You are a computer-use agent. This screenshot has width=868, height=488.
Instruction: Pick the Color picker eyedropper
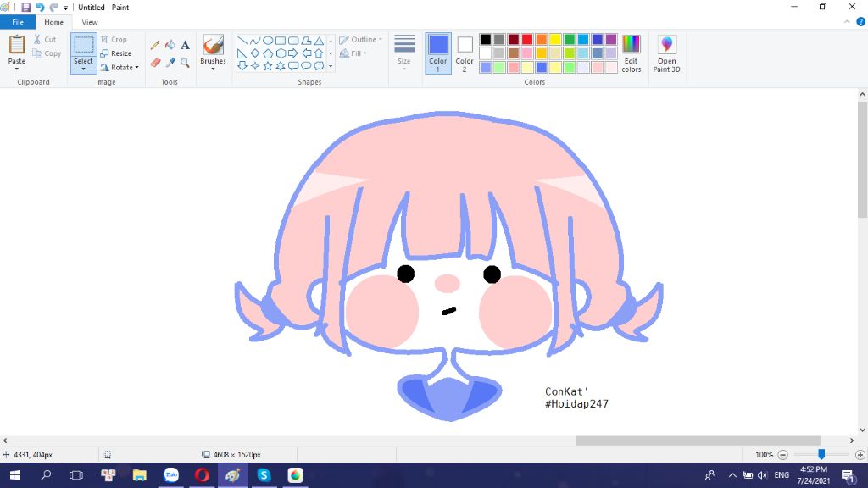point(170,63)
